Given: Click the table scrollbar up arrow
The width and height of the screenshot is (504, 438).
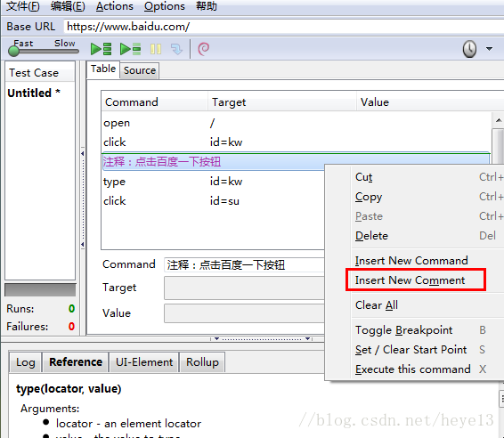Looking at the screenshot, I should click(x=499, y=120).
